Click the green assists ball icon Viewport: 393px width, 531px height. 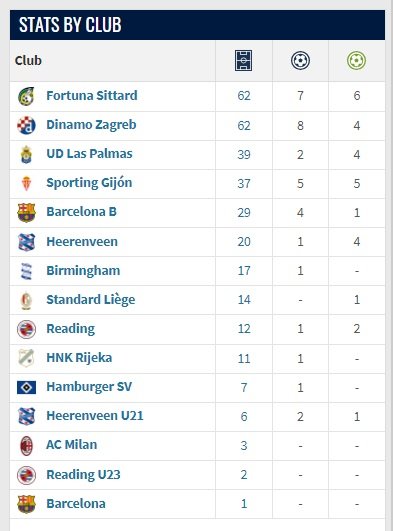click(356, 61)
